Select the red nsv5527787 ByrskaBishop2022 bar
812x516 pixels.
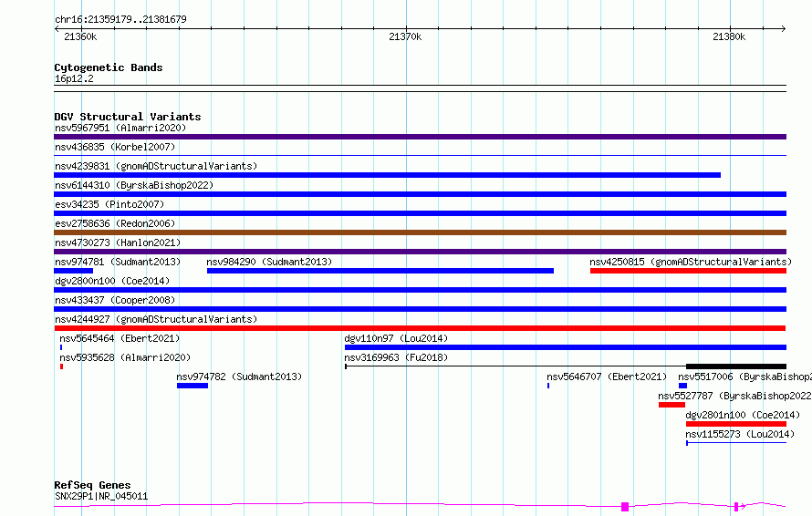click(x=671, y=405)
